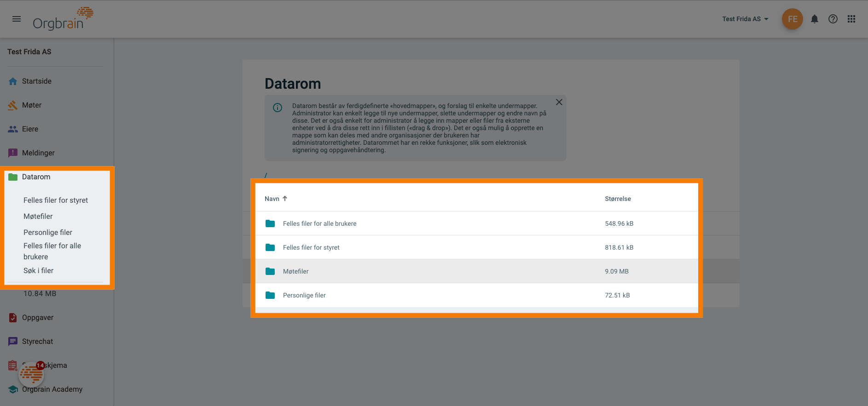
Task: Expand the Test Frida AS organization dropdown
Action: 745,19
